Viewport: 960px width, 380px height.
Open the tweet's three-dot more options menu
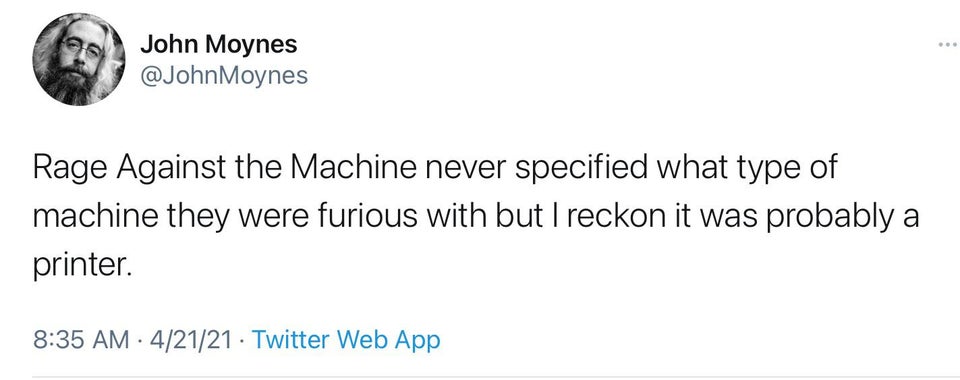tap(946, 44)
